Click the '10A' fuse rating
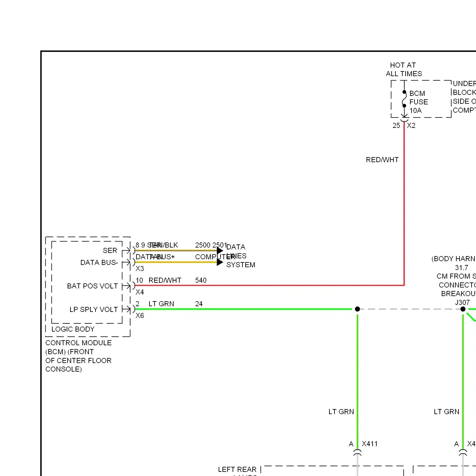The image size is (476, 476). point(415,110)
